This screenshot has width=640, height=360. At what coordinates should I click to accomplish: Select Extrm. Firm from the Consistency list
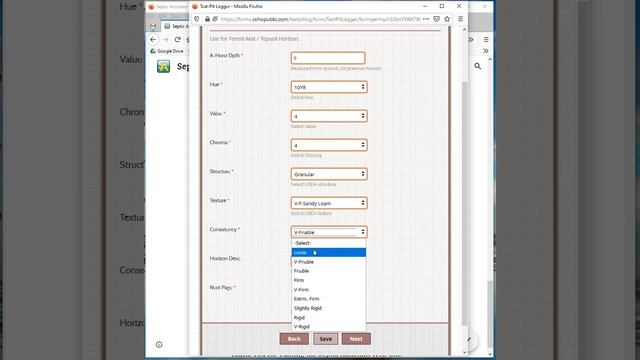coord(329,299)
